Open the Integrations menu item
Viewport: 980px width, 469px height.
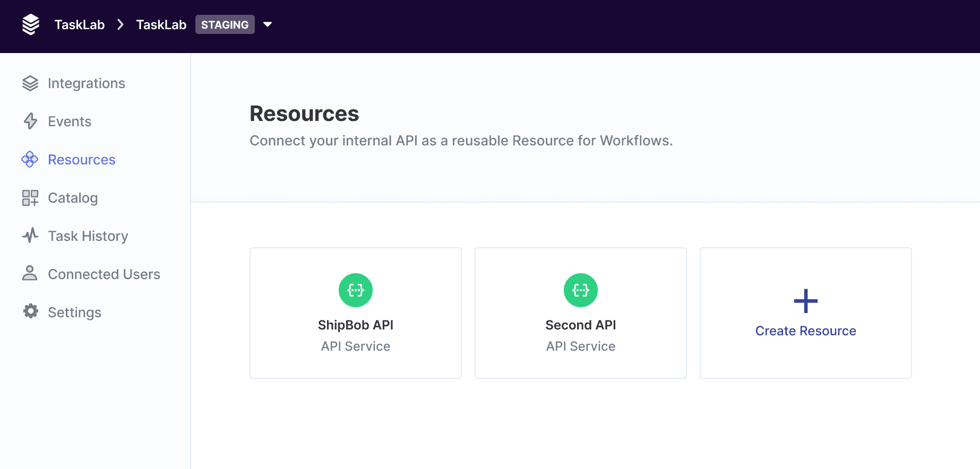pos(87,83)
